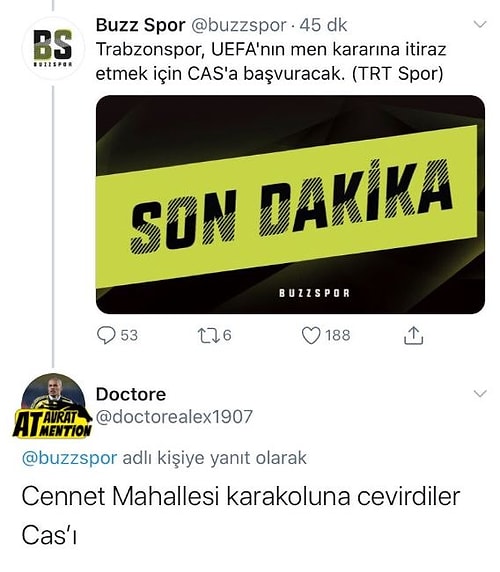Retweet the Buzz Spor tweet
Image resolution: width=500 pixels, height=572 pixels.
(209, 336)
